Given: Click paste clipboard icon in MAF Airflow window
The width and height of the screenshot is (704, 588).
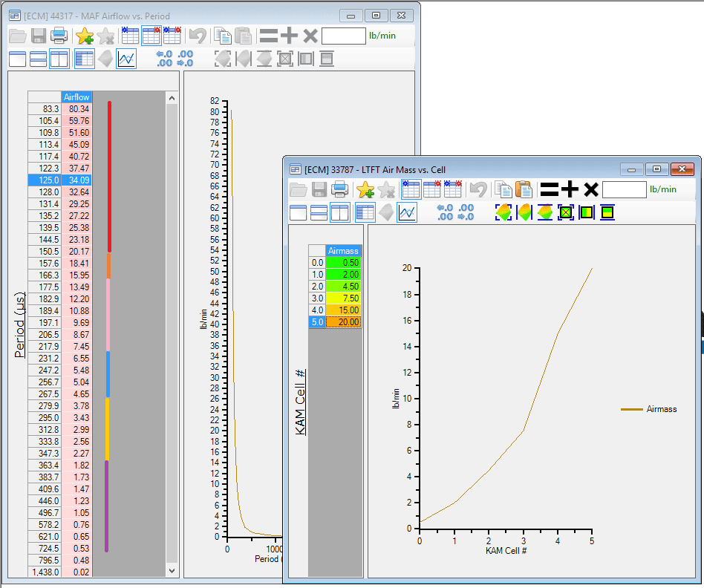Looking at the screenshot, I should click(x=244, y=36).
